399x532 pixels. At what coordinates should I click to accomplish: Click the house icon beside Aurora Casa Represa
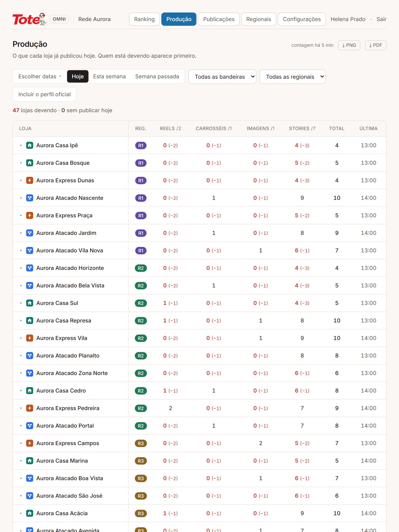[30, 321]
